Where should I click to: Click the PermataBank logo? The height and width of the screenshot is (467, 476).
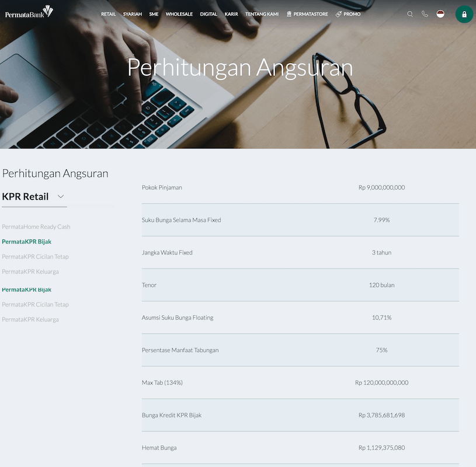(x=29, y=13)
